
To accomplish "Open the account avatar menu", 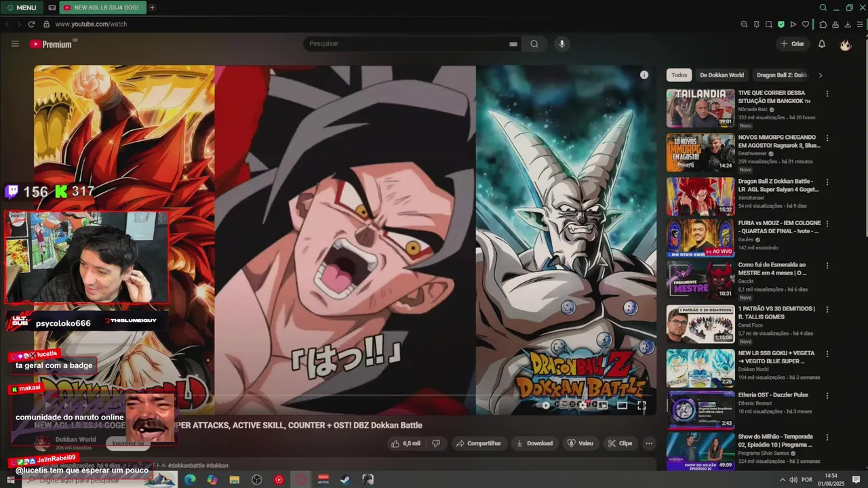I will (x=845, y=44).
